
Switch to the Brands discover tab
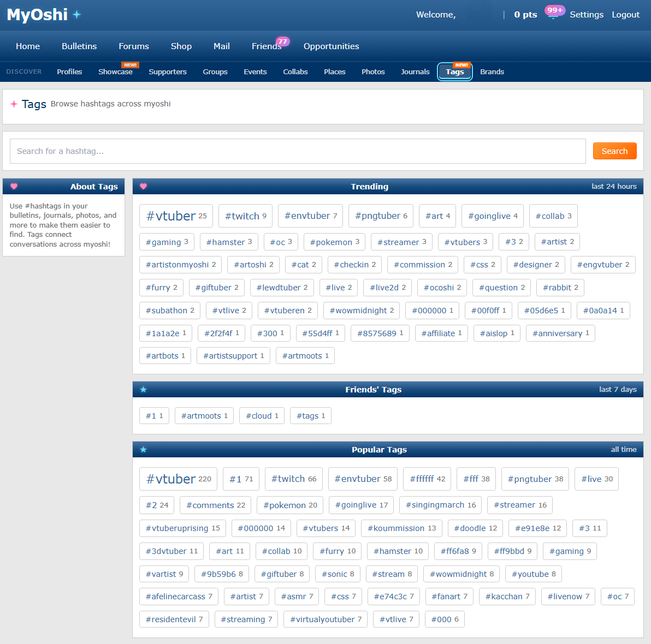click(492, 72)
